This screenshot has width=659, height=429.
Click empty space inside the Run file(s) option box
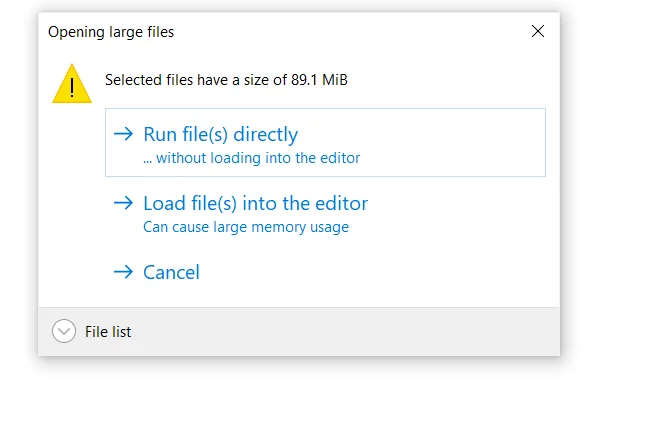click(450, 143)
